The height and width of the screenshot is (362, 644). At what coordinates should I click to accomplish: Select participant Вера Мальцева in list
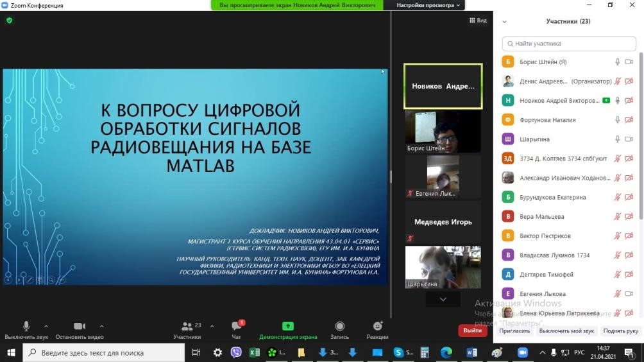(x=569, y=216)
